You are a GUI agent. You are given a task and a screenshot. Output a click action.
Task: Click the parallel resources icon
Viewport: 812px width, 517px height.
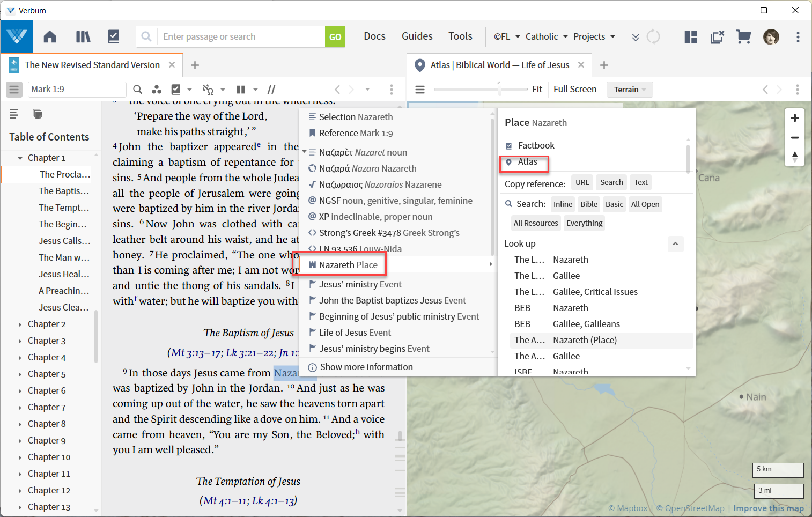[271, 90]
